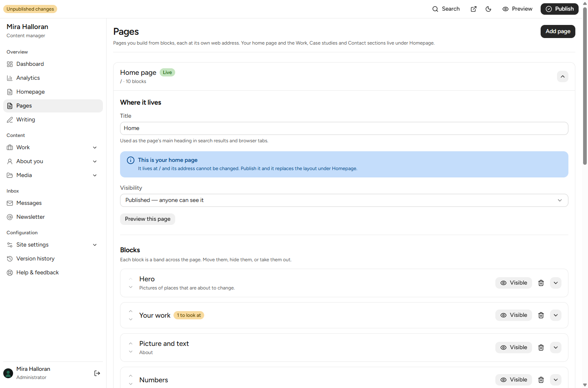Expand the Your work block details
This screenshot has height=388, width=588.
point(556,315)
